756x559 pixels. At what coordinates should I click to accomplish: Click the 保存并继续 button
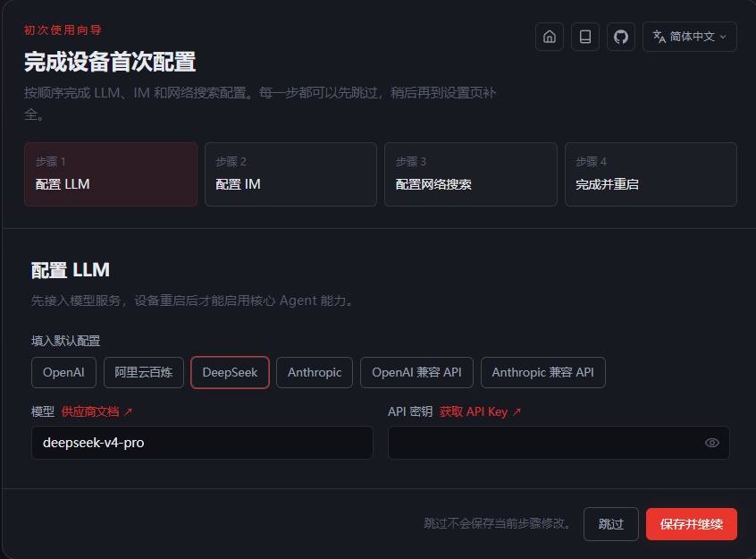692,524
